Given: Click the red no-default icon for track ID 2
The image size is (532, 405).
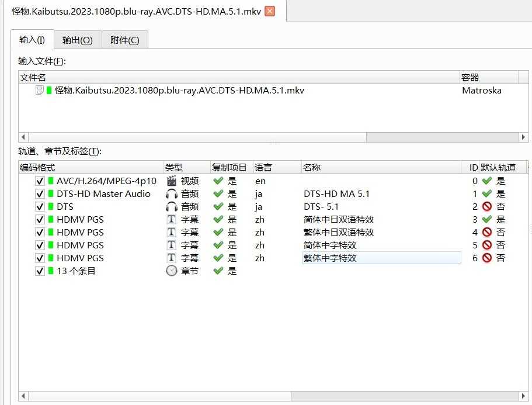Looking at the screenshot, I should point(487,207).
